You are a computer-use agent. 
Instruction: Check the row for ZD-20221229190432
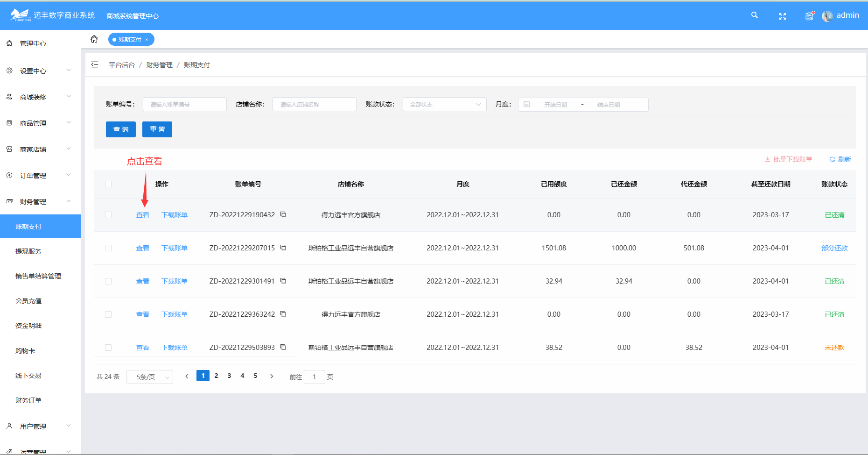coord(108,215)
